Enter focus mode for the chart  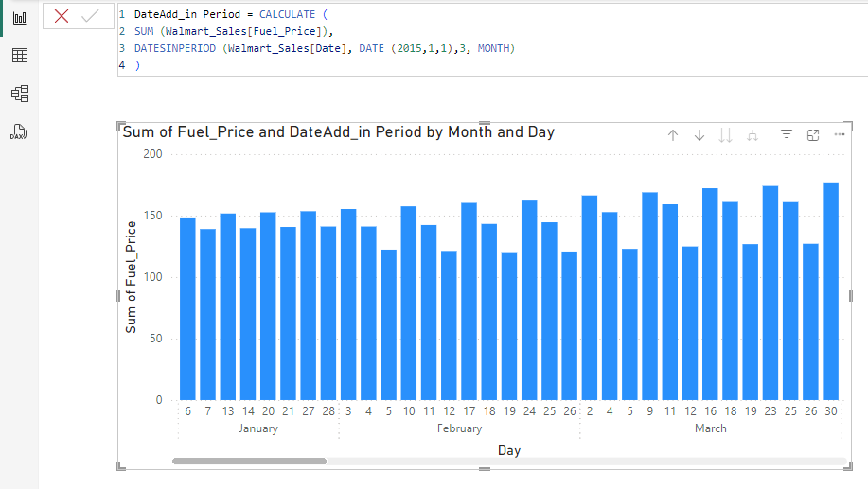(x=813, y=135)
